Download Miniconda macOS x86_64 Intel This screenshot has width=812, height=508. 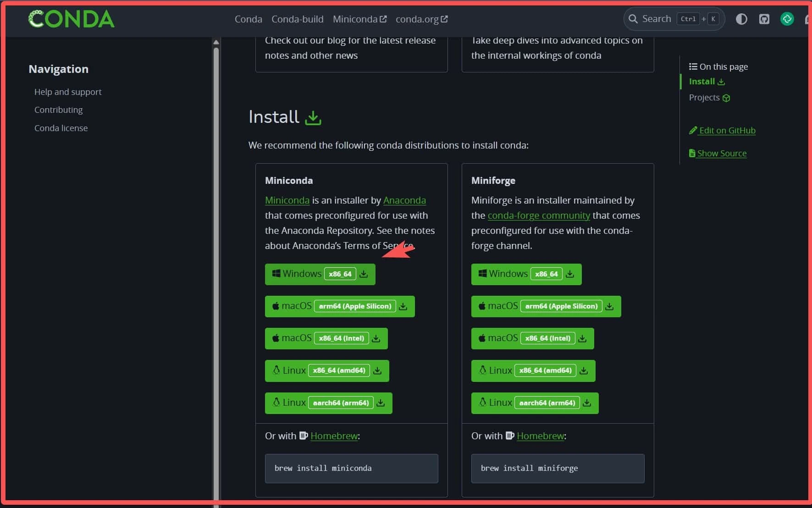pos(326,338)
